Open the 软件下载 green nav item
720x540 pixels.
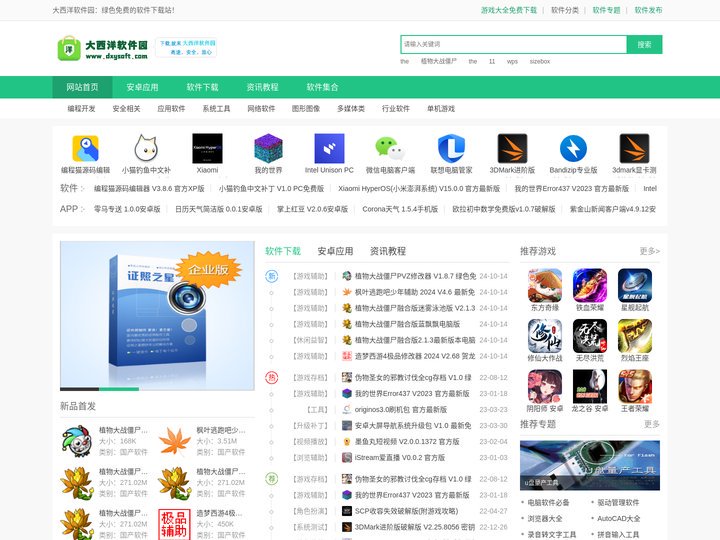(202, 87)
